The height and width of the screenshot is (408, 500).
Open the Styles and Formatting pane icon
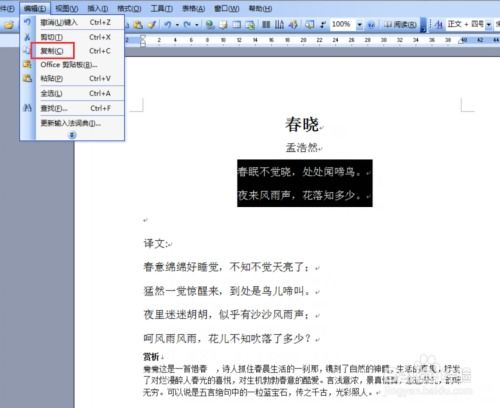point(439,25)
